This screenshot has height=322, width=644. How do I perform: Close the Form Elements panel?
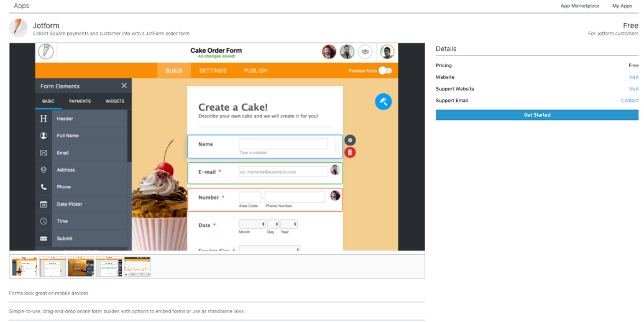pyautogui.click(x=124, y=86)
